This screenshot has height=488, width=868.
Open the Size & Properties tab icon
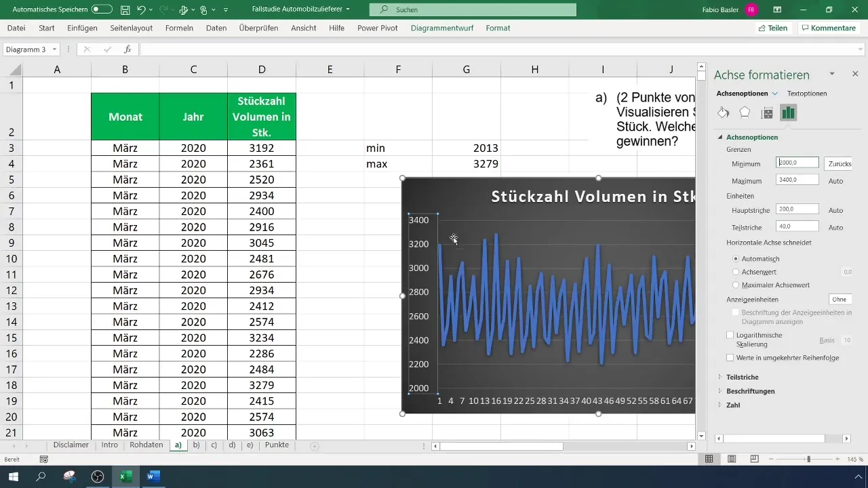tap(767, 113)
